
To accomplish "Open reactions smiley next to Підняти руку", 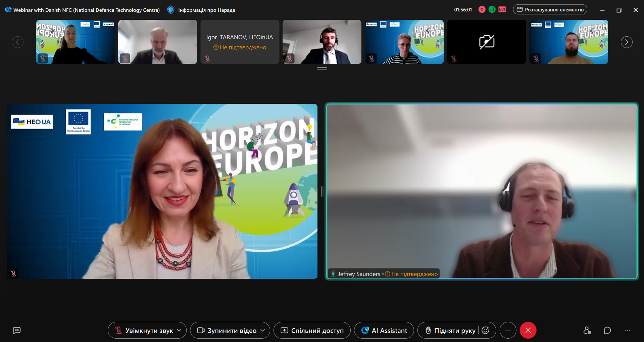I will pyautogui.click(x=485, y=331).
